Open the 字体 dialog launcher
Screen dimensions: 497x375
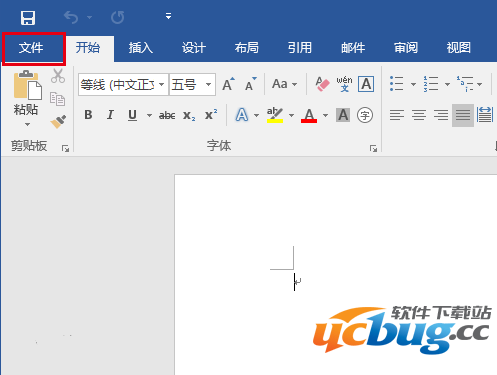373,148
